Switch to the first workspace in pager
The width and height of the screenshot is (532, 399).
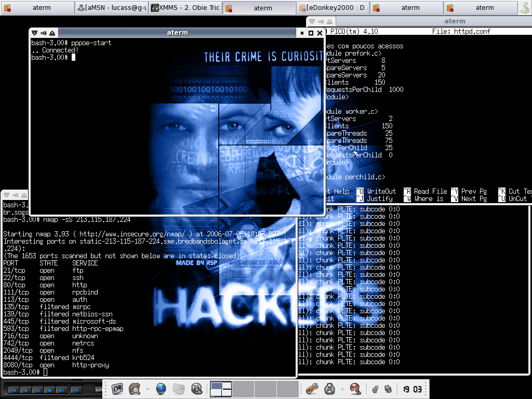tap(221, 389)
